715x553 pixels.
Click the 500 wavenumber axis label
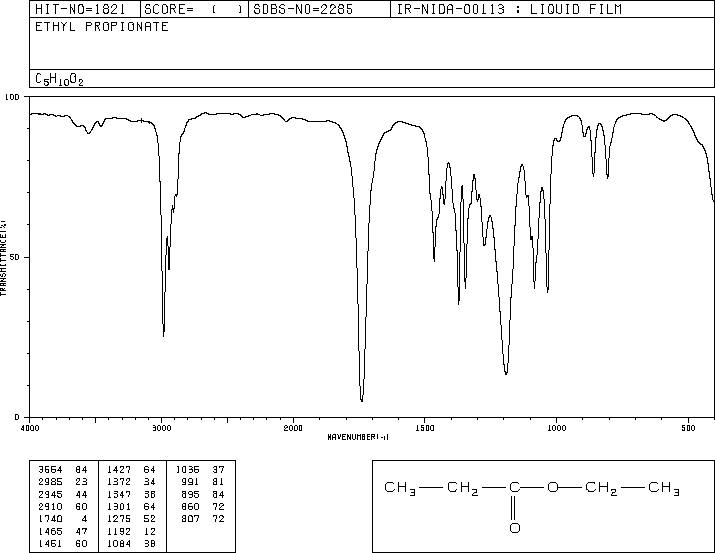(688, 428)
